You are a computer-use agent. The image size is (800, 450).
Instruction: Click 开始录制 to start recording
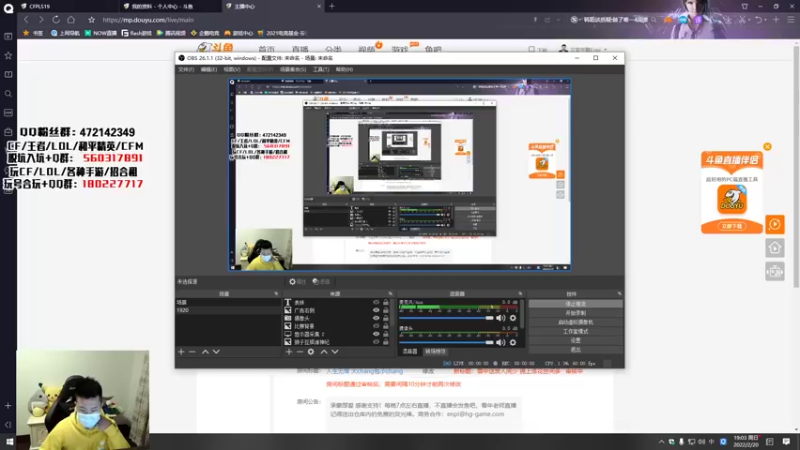pos(576,313)
